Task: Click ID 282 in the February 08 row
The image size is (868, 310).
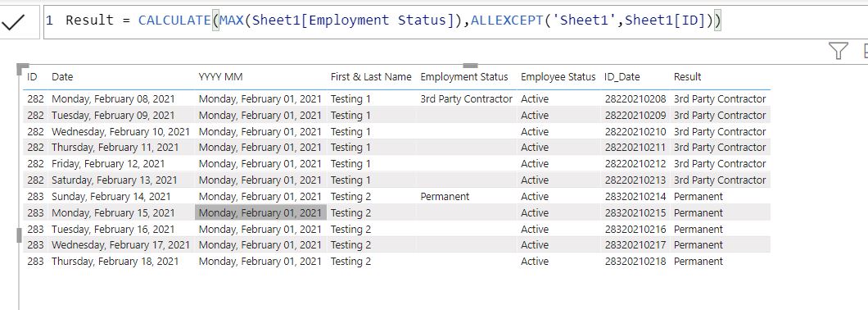Action: 35,99
